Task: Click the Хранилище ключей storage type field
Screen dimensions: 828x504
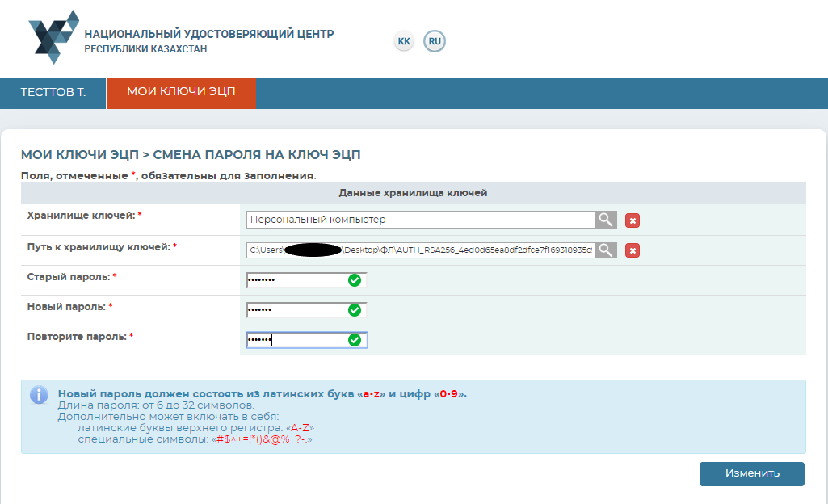Action: coord(420,220)
